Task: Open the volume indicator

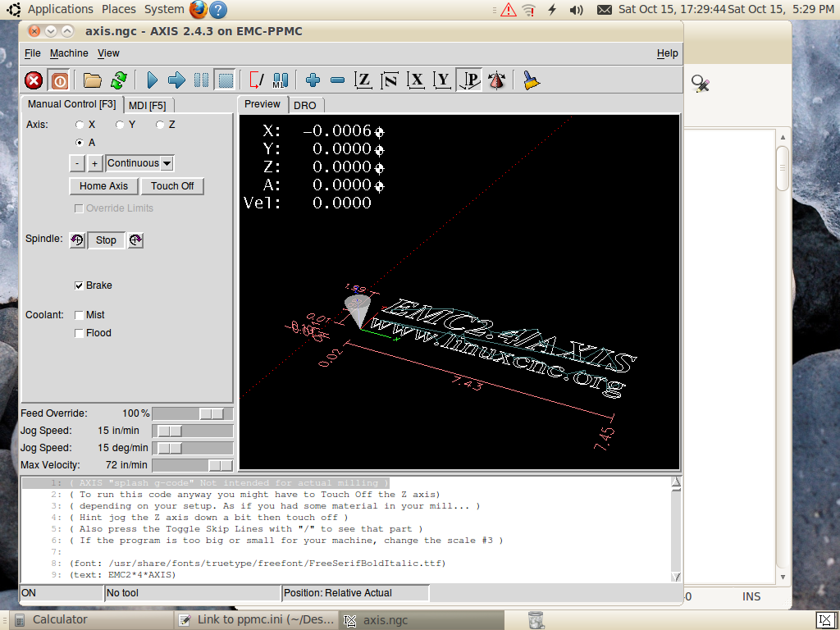Action: coord(577,10)
